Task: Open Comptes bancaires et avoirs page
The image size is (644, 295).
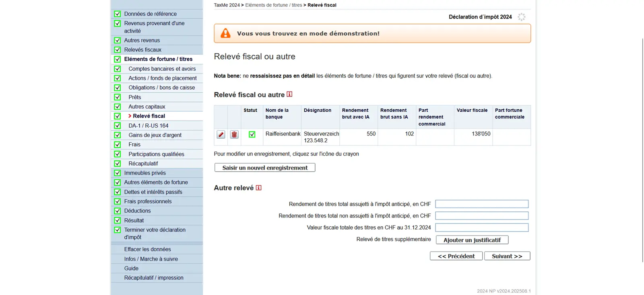Action: click(x=162, y=69)
